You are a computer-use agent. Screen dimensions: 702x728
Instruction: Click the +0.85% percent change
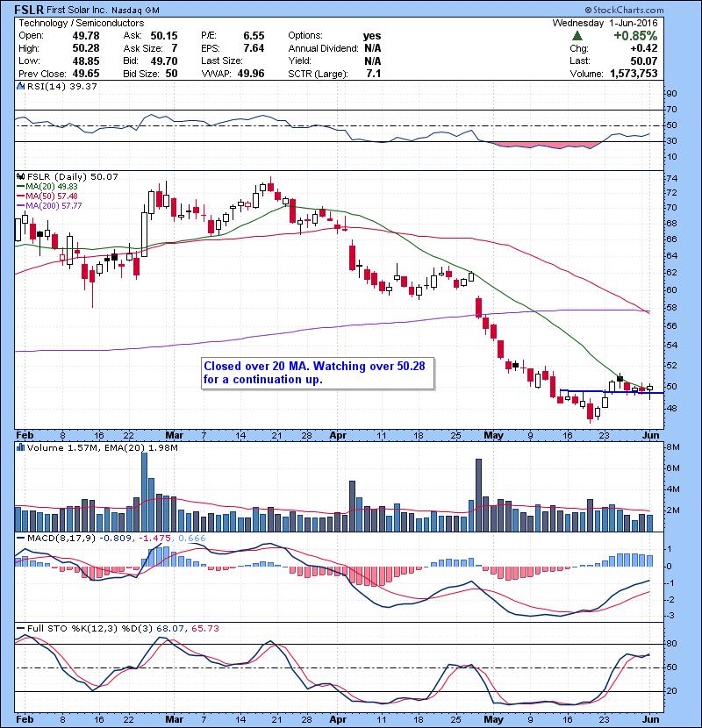pos(635,36)
